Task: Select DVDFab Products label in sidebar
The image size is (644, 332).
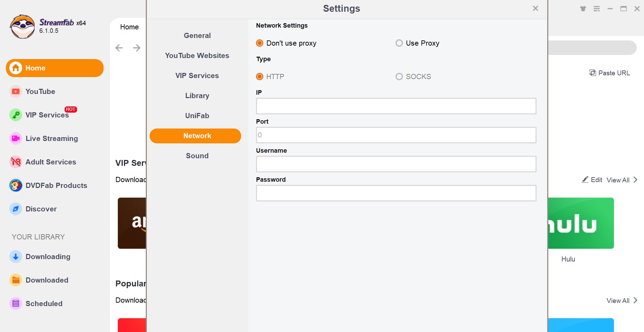Action: 56,186
